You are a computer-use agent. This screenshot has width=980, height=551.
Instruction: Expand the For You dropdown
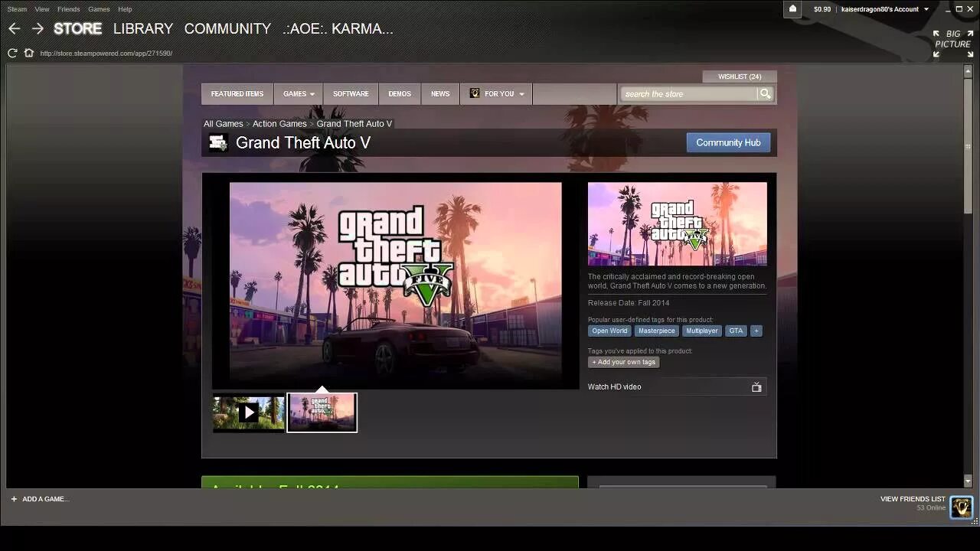coord(496,93)
